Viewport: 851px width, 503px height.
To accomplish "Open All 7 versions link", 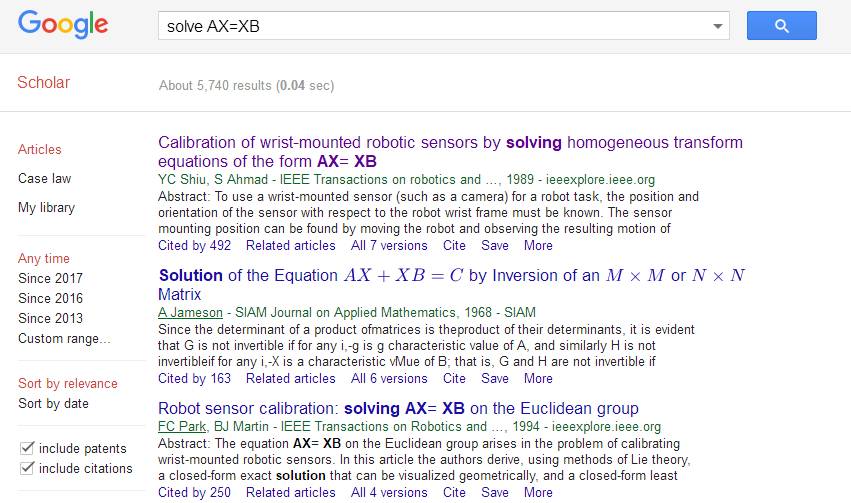I will pyautogui.click(x=389, y=245).
